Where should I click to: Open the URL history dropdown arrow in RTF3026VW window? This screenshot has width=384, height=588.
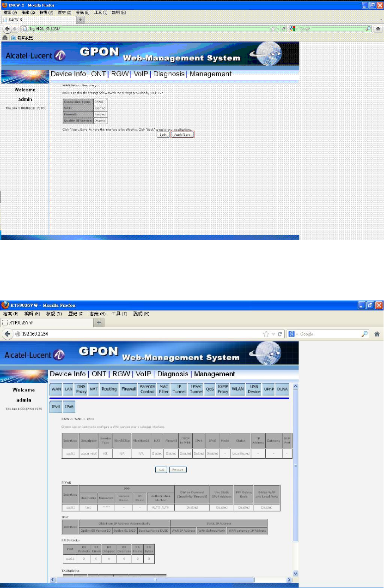pos(273,334)
